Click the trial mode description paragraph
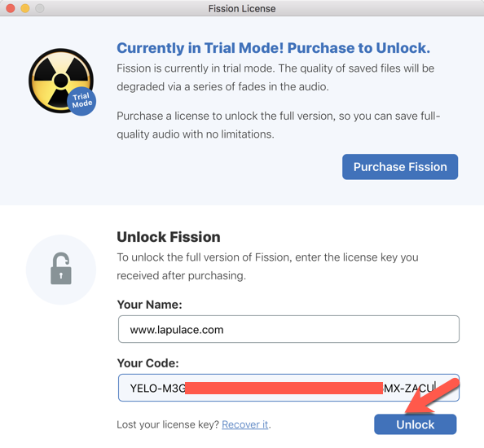484x448 pixels. pos(275,77)
